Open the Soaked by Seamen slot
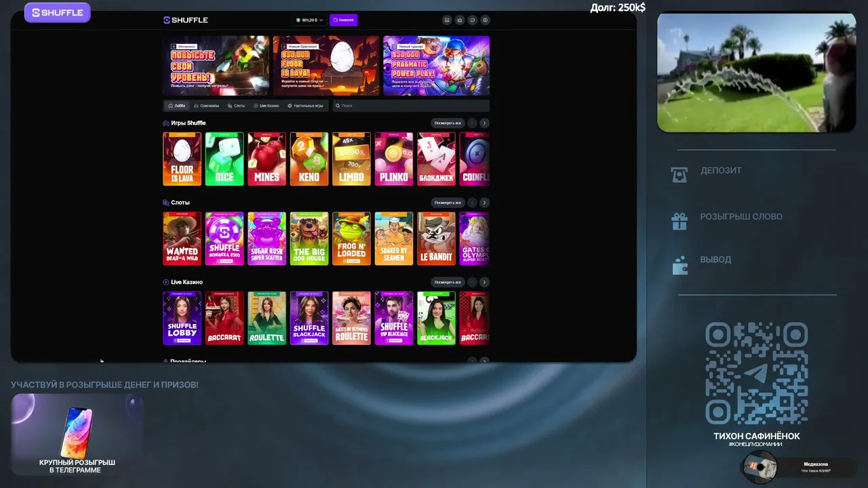868x488 pixels. pyautogui.click(x=394, y=239)
